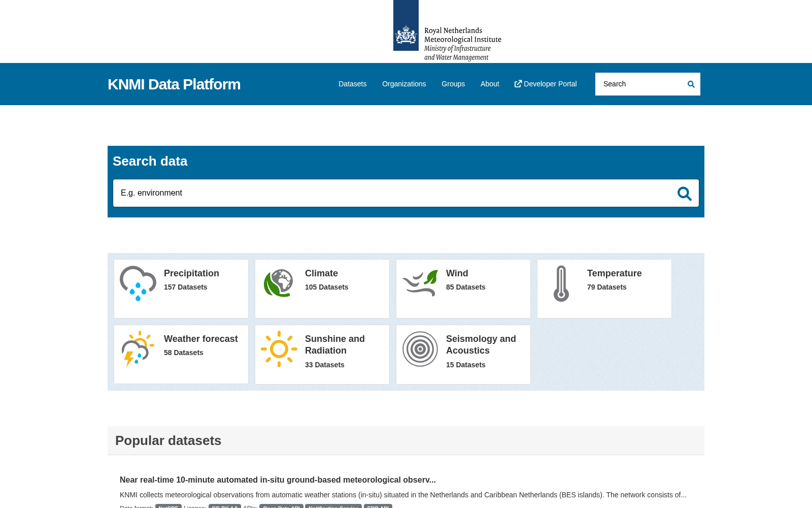Click the Sunshine and Radiation sun icon

click(x=279, y=349)
